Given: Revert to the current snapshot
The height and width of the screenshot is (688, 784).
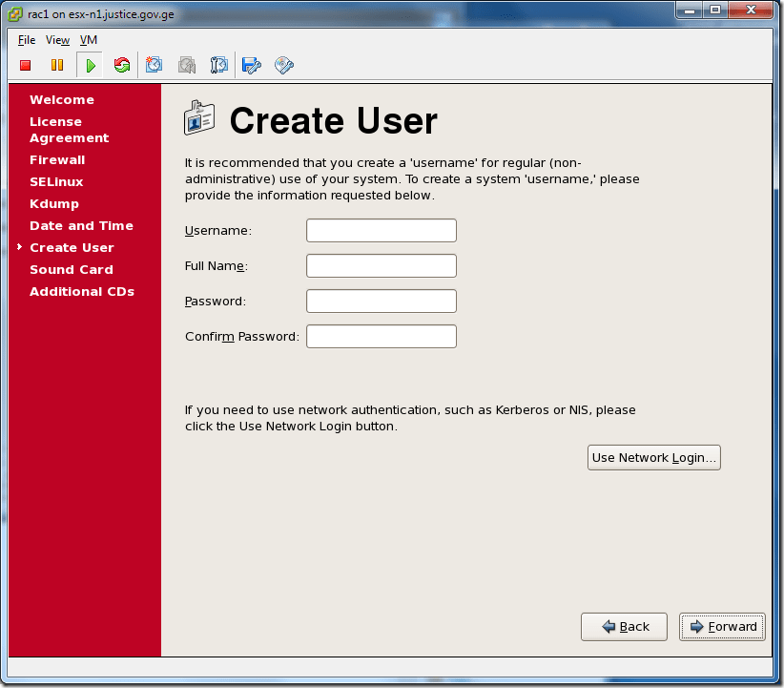Looking at the screenshot, I should (186, 65).
